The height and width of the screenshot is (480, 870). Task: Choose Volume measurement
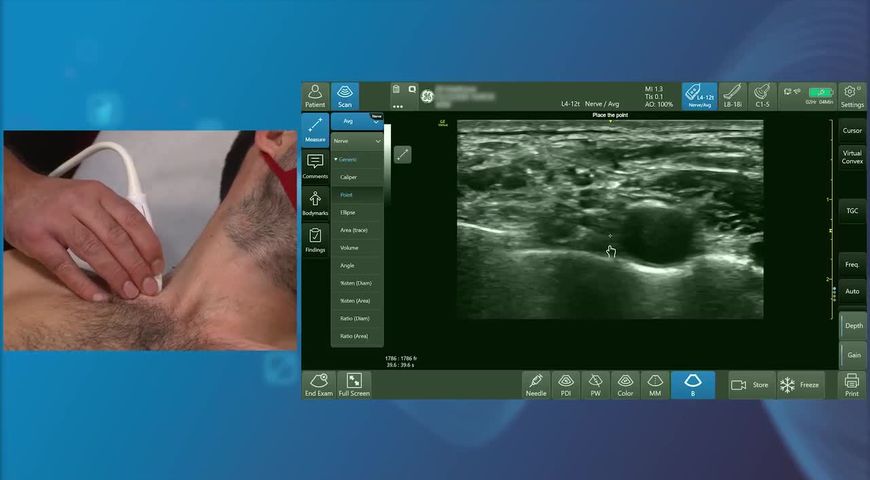click(357, 248)
